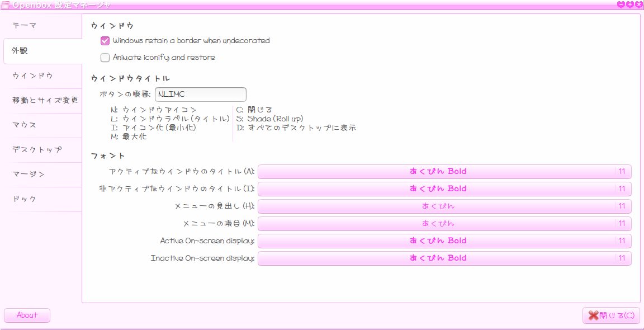This screenshot has height=330, width=644.
Task: Open the ドック tab
Action: click(42, 199)
